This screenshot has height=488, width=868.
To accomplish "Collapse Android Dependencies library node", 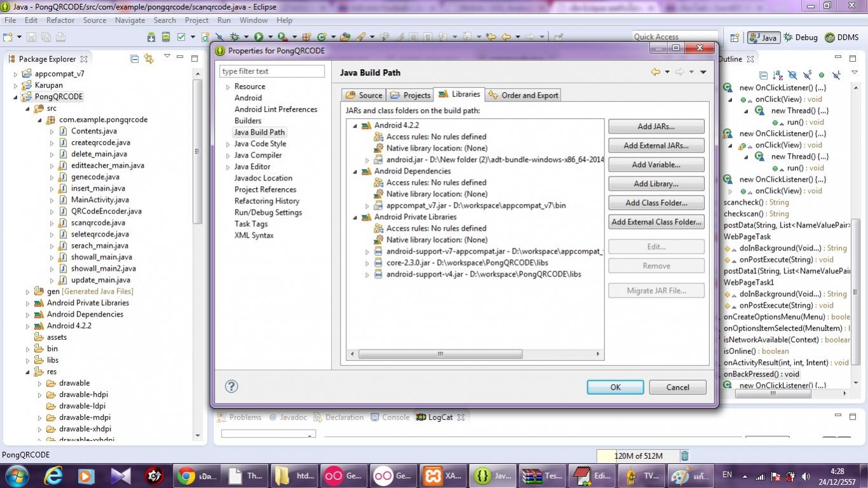I will (356, 172).
